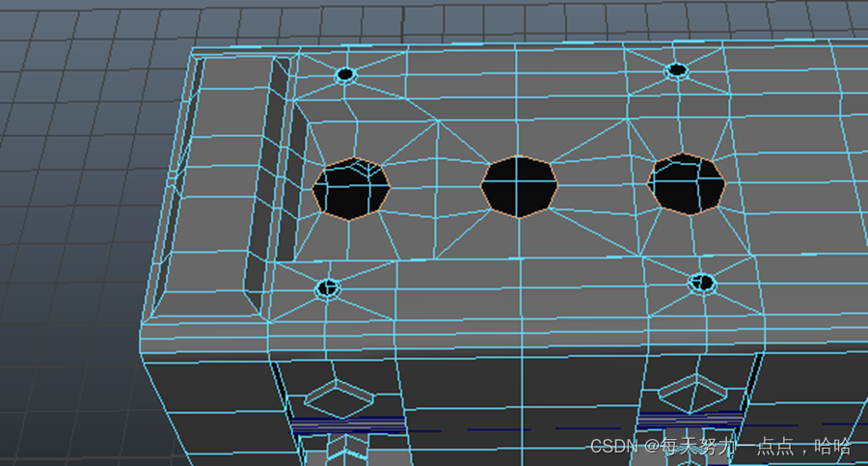Click the left diamond-shaped recess on front face

(339, 397)
